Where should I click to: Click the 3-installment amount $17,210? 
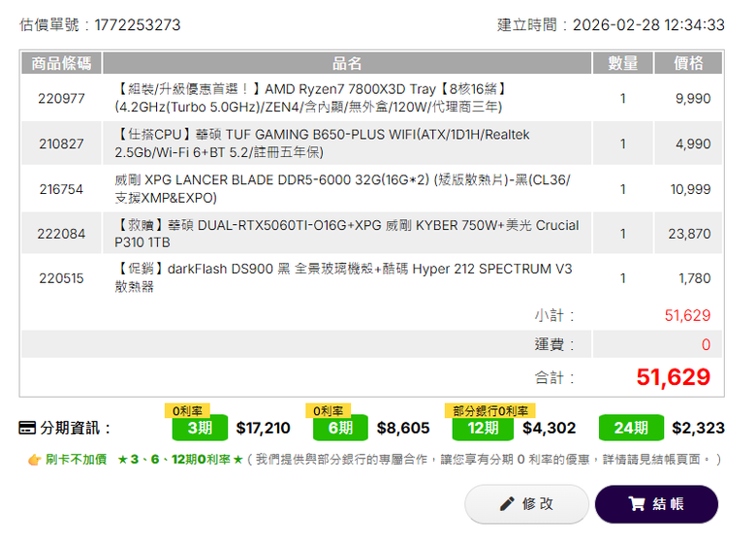263,428
